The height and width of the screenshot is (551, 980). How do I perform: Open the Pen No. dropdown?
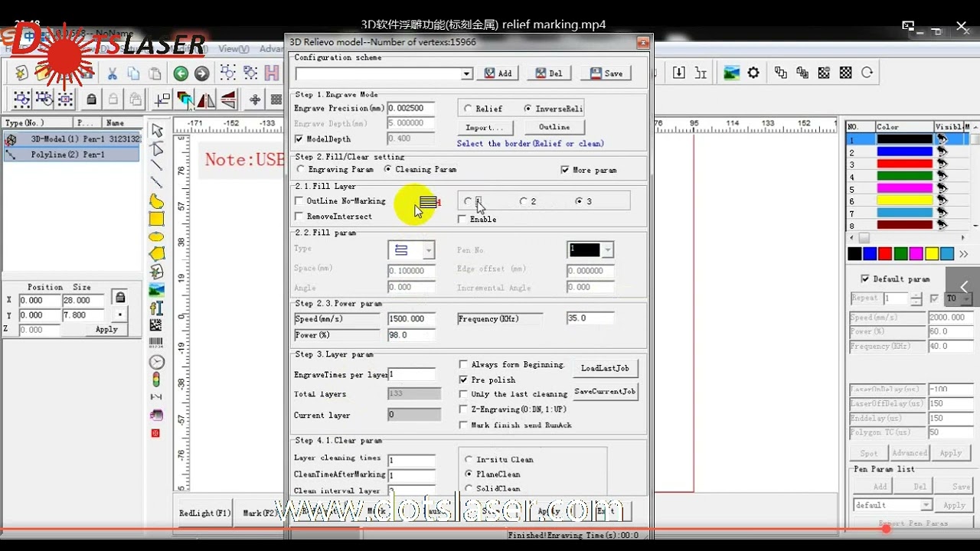tap(608, 250)
